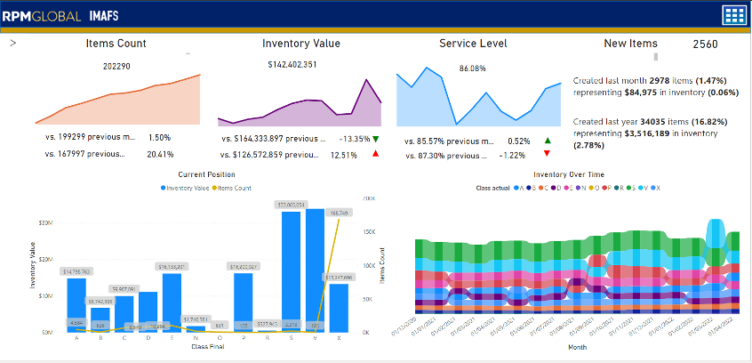The height and width of the screenshot is (363, 752).
Task: Select class R legend item in Inventory Over Time
Action: click(x=619, y=188)
